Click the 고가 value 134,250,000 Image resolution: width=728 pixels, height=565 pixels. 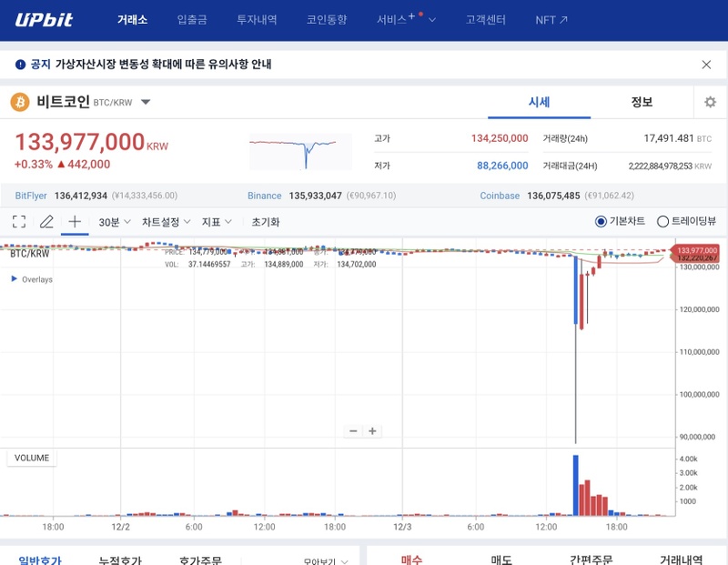point(500,138)
